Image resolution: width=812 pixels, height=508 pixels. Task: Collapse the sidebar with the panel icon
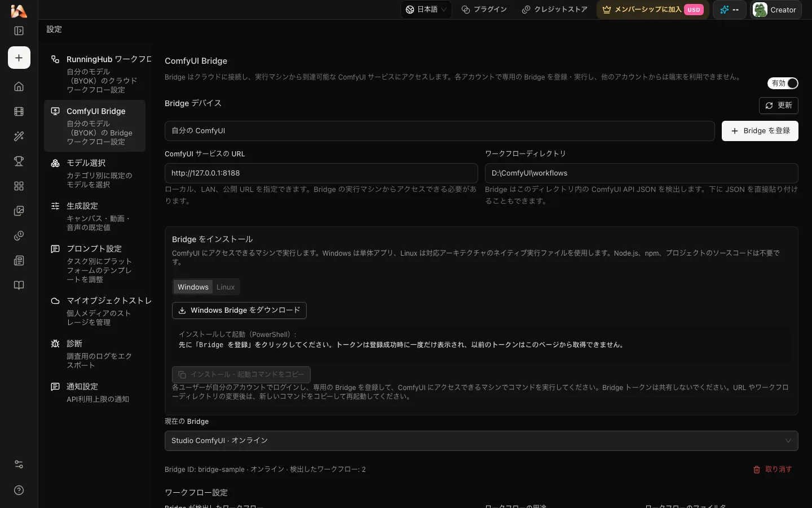(x=19, y=31)
